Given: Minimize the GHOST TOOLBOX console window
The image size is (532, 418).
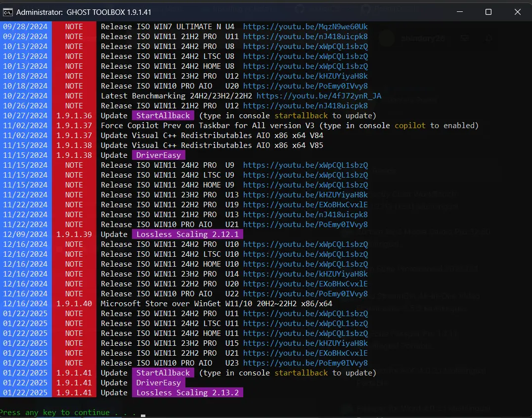Looking at the screenshot, I should pyautogui.click(x=460, y=12).
